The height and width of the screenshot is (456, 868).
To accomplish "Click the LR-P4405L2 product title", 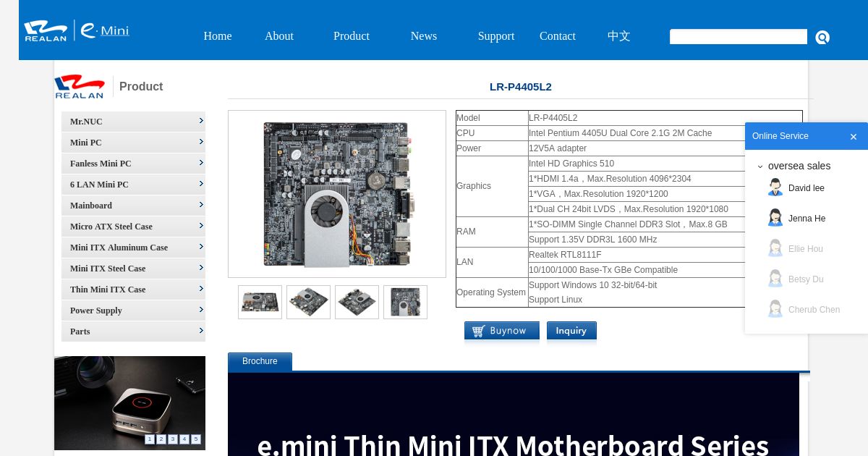I will point(521,87).
